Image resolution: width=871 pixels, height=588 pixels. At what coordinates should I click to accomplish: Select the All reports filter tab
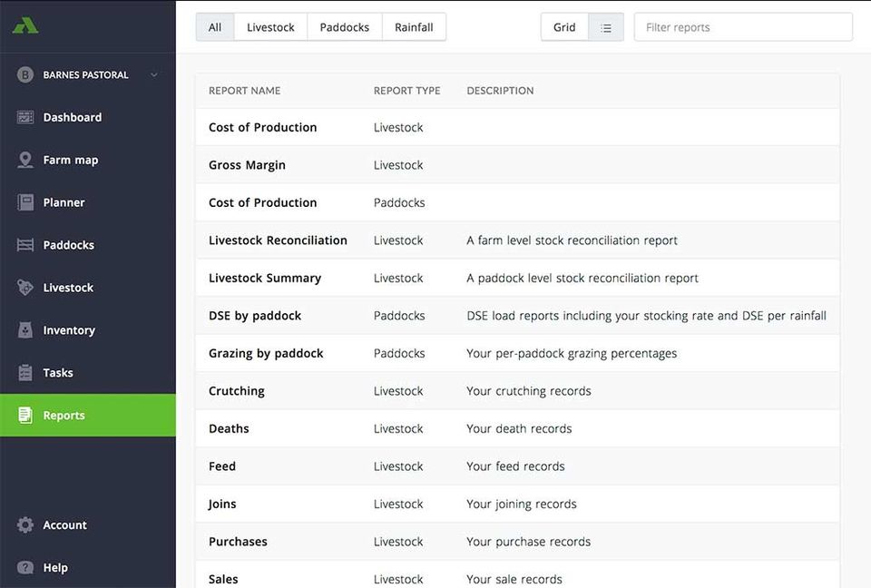point(215,27)
